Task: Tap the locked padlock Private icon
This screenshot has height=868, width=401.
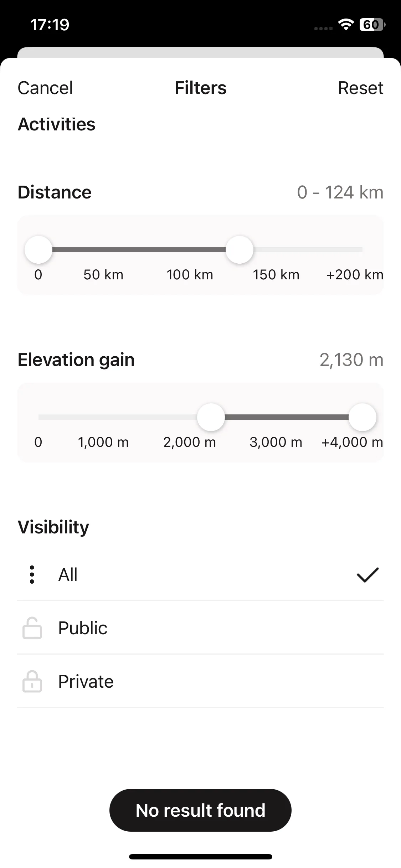Action: (x=32, y=681)
